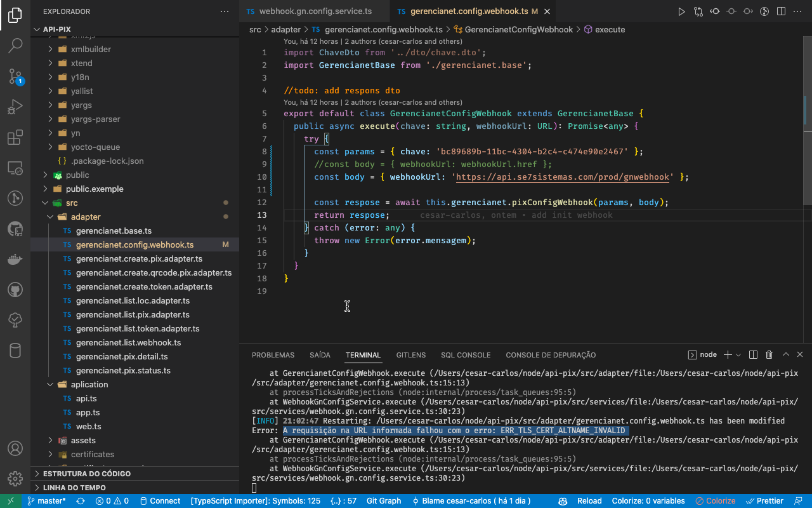Switch to the GITLENS panel tab
The image size is (812, 508).
click(411, 355)
